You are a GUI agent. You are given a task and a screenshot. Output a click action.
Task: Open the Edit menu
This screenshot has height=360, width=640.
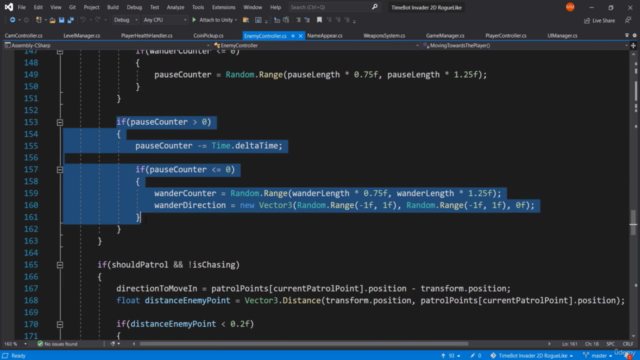click(38, 7)
